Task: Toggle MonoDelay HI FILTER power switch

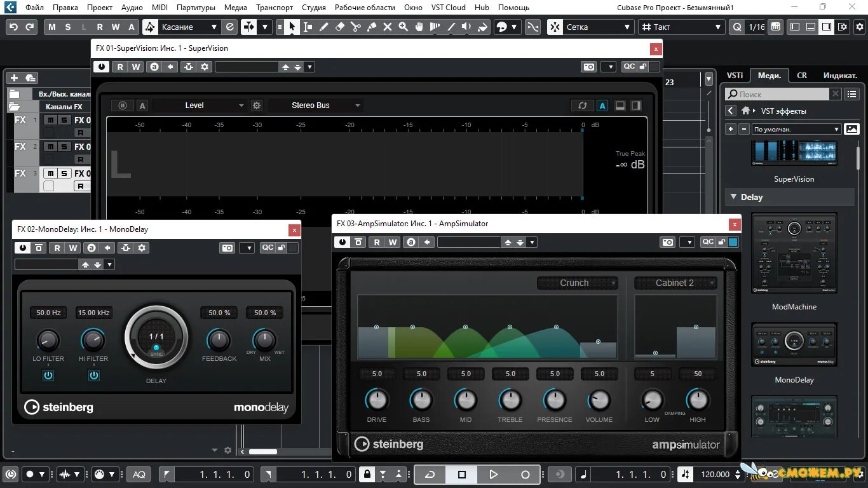Action: (x=94, y=376)
